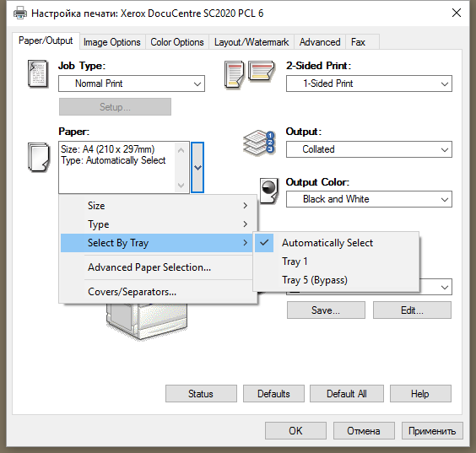Open the Output Color dropdown
476x453 pixels.
coord(369,199)
